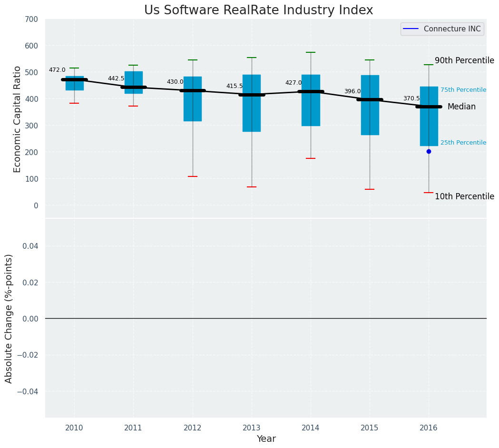Select the 430.0 median label
The width and height of the screenshot is (499, 448).
175,82
